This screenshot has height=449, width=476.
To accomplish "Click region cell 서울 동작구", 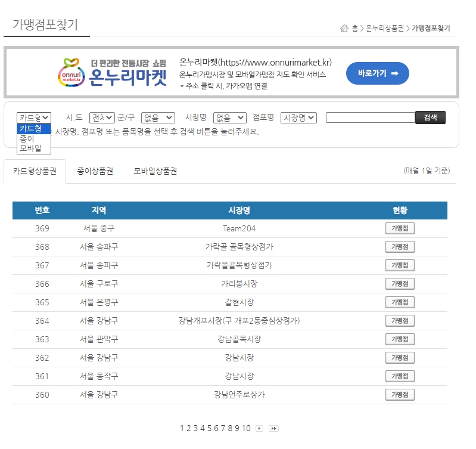I will point(99,376).
